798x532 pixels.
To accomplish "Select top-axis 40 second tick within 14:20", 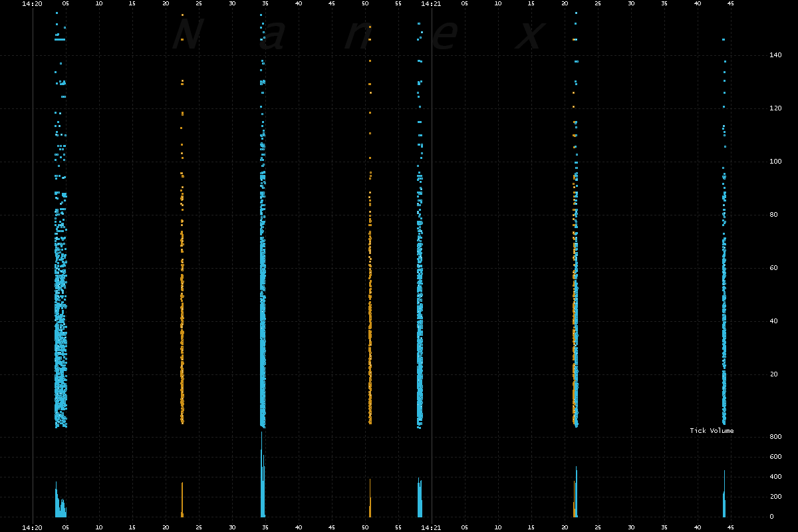I will pos(299,4).
